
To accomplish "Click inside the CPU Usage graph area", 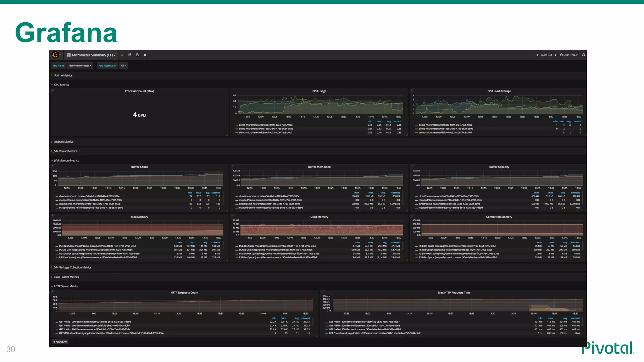I will [320, 104].
